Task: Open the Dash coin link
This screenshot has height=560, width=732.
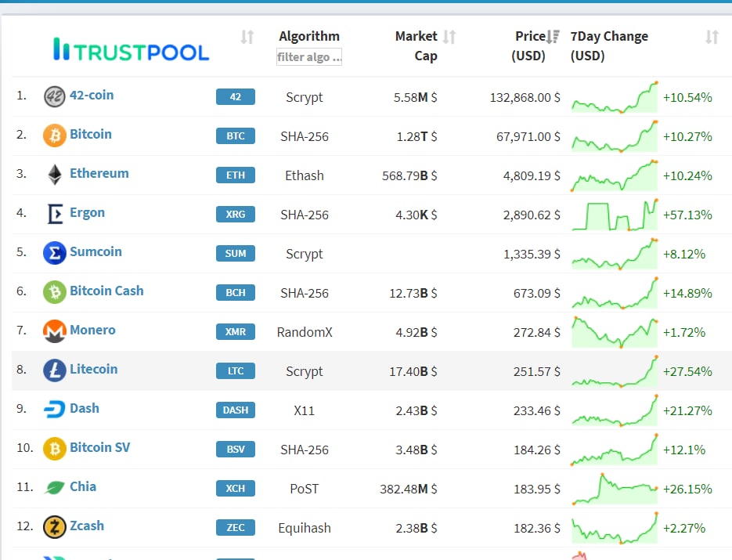Action: tap(85, 408)
